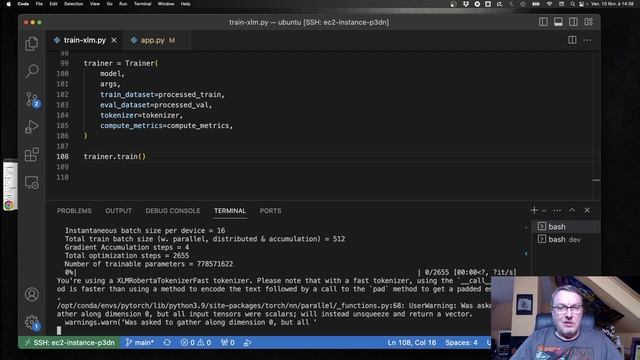This screenshot has height=360, width=640.
Task: Click compute_metrics=compute_metrics line
Action: point(166,125)
